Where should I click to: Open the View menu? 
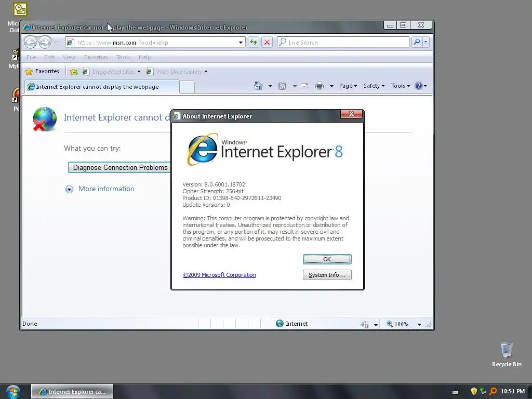pyautogui.click(x=69, y=57)
